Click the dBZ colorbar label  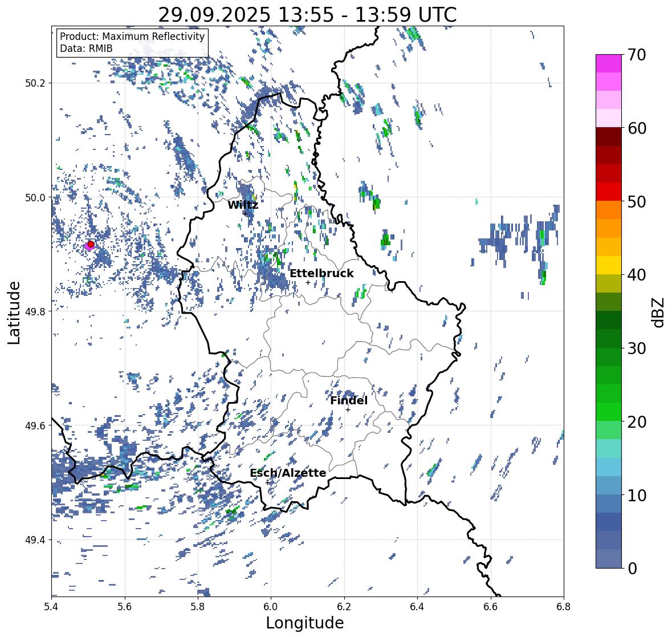click(x=659, y=312)
